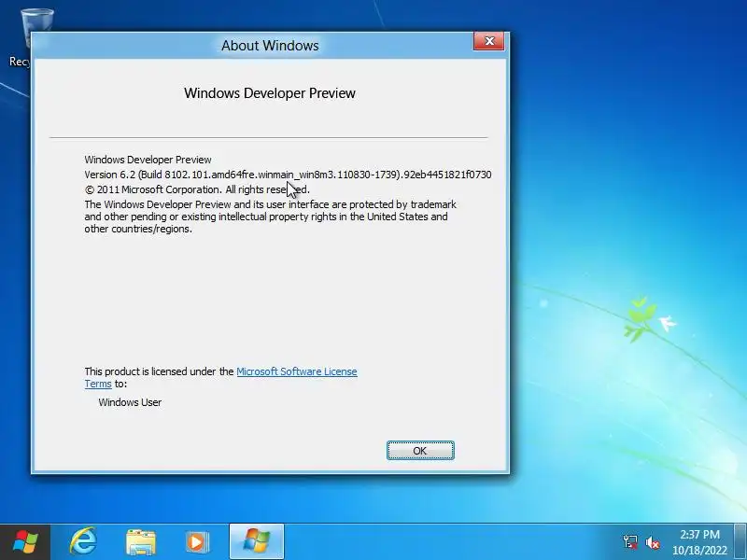The image size is (747, 560).
Task: Launch Windows Media Player from taskbar
Action: click(198, 542)
